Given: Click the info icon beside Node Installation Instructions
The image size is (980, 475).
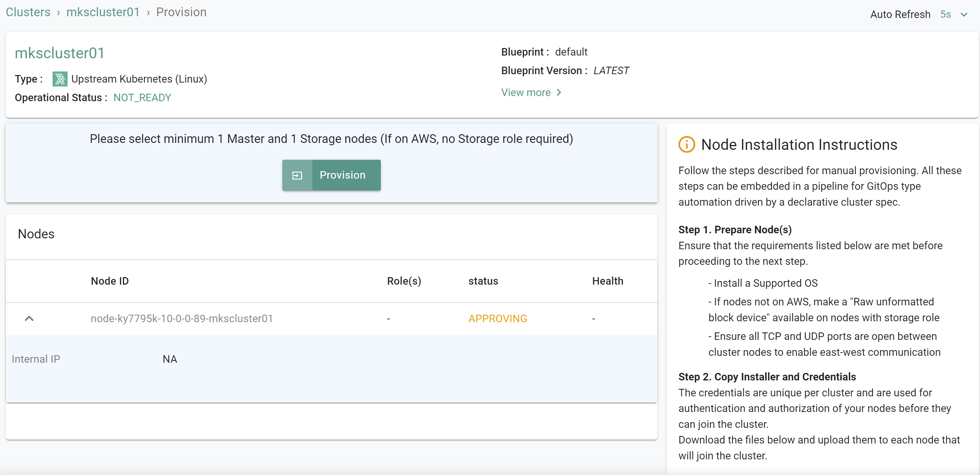Looking at the screenshot, I should click(687, 144).
